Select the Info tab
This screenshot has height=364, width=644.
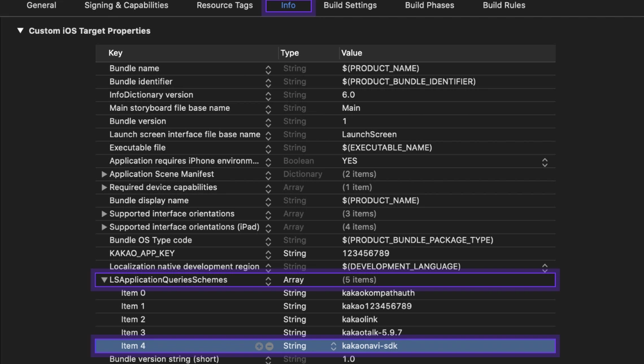(x=288, y=6)
